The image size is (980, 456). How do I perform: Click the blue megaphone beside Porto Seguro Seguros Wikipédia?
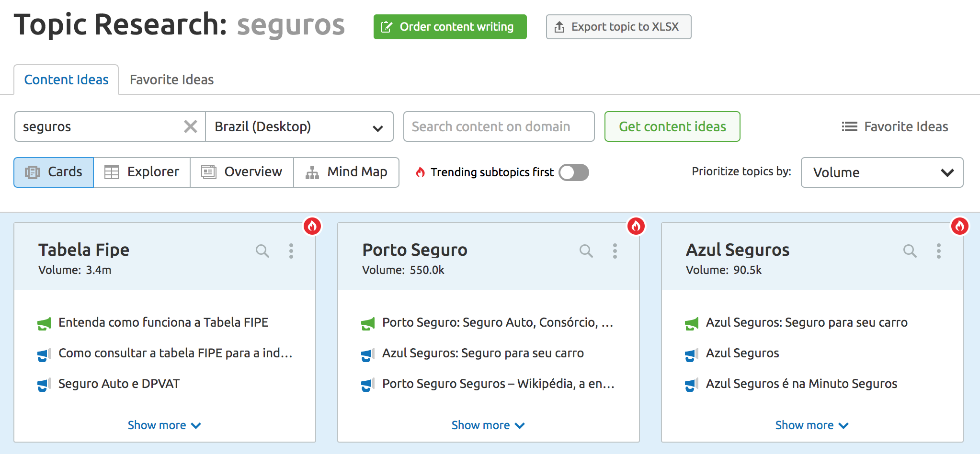[368, 385]
